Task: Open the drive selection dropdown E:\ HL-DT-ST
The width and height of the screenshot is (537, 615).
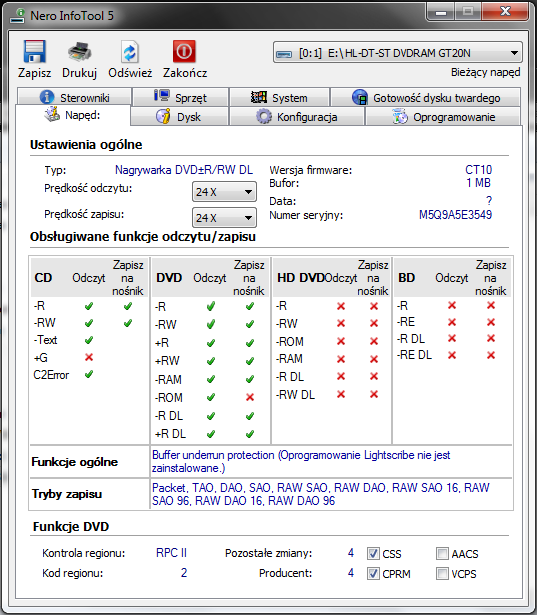Action: [x=397, y=53]
